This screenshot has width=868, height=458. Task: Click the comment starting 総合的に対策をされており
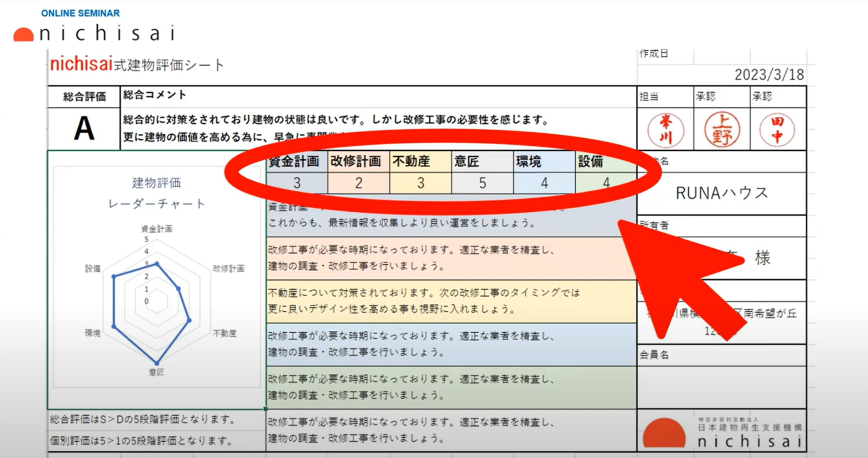(336, 120)
